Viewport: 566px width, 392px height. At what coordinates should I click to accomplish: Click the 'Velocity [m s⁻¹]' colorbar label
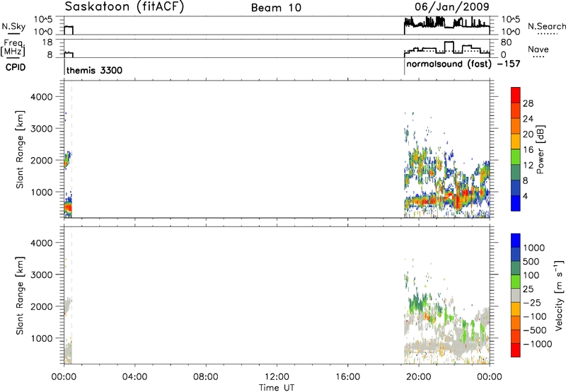(559, 295)
